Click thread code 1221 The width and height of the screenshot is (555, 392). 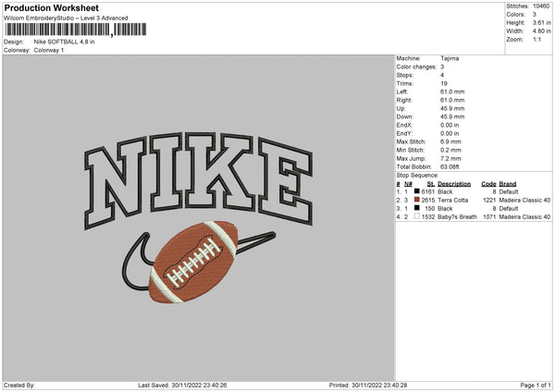pyautogui.click(x=489, y=201)
